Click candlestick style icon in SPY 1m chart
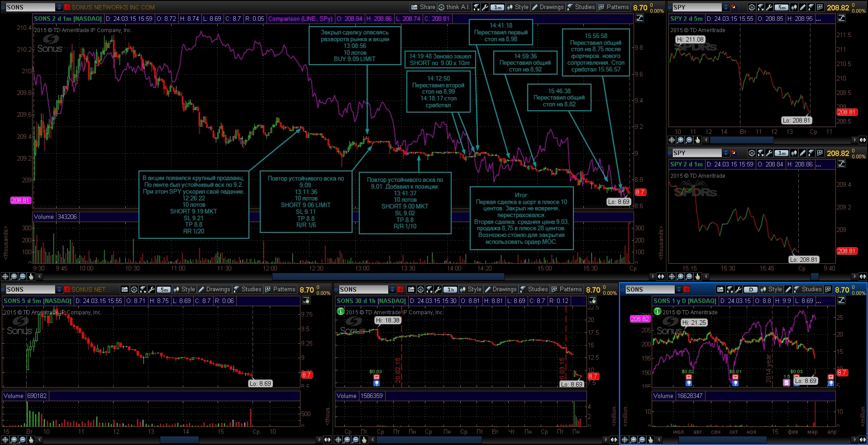The width and height of the screenshot is (868, 445). 794,153
